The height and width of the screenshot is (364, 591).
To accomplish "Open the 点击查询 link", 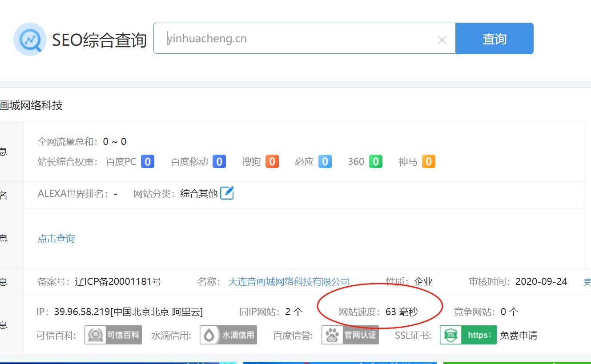I will (x=56, y=238).
